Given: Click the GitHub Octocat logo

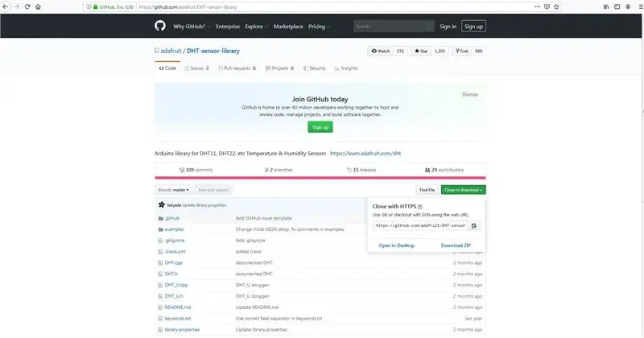Looking at the screenshot, I should point(160,26).
